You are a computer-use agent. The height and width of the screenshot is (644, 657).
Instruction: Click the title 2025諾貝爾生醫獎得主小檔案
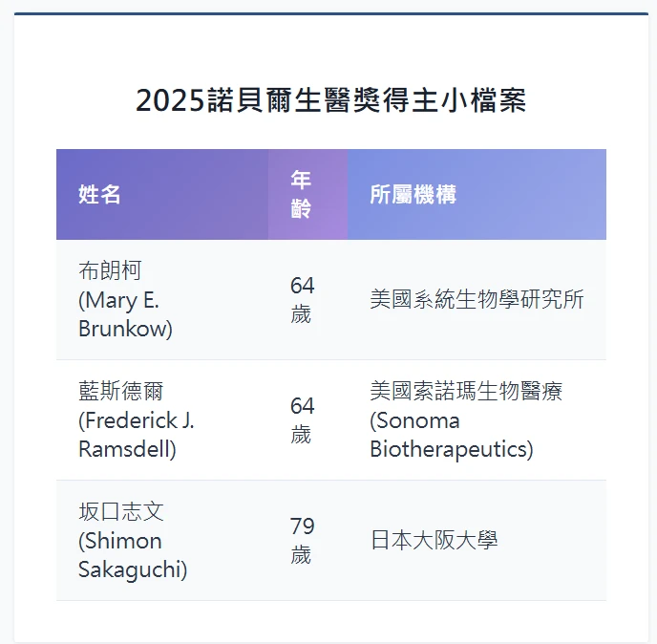(x=330, y=100)
